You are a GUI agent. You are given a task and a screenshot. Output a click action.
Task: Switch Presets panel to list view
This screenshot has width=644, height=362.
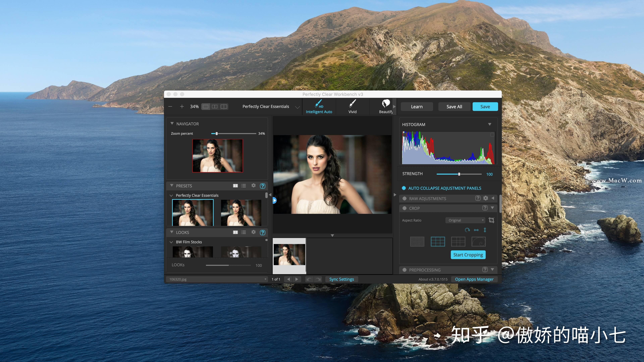(x=244, y=186)
